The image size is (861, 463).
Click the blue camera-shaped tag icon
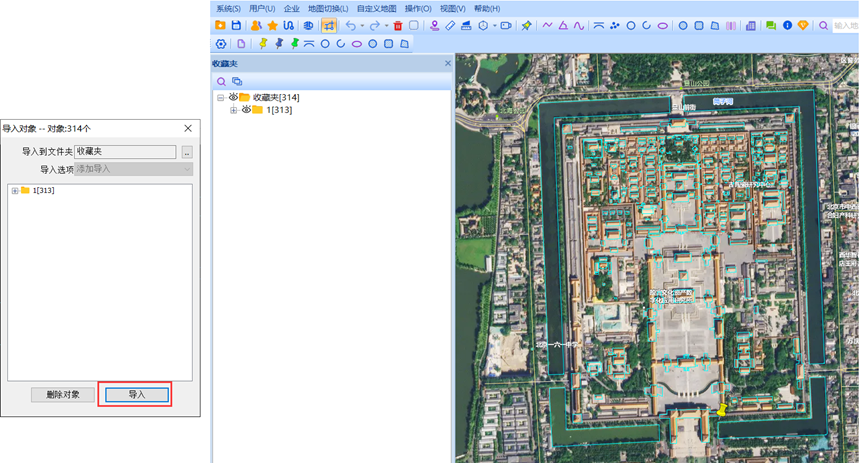click(506, 25)
